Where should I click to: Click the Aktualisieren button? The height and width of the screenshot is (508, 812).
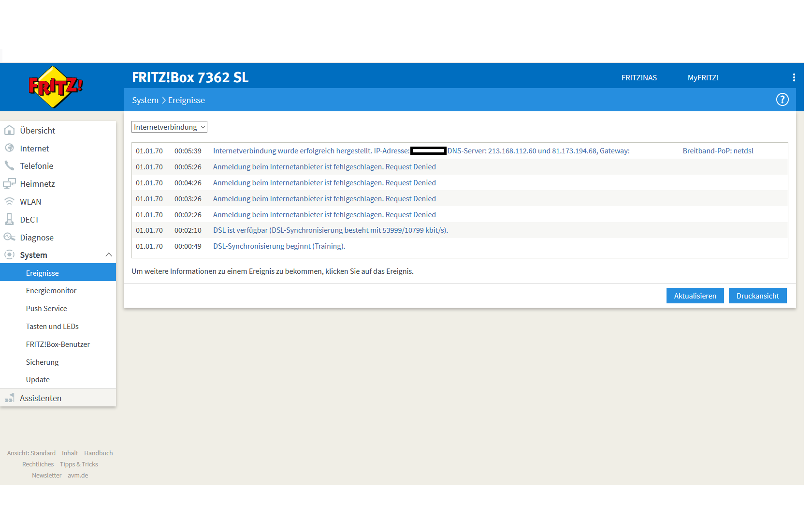point(695,296)
